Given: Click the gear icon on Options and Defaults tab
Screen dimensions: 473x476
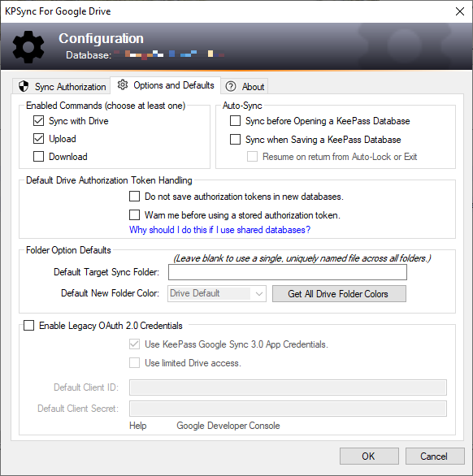Looking at the screenshot, I should pyautogui.click(x=123, y=85).
